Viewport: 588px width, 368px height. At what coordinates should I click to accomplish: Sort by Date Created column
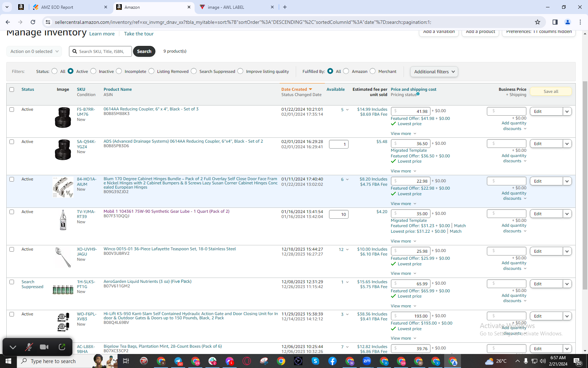tap(296, 89)
